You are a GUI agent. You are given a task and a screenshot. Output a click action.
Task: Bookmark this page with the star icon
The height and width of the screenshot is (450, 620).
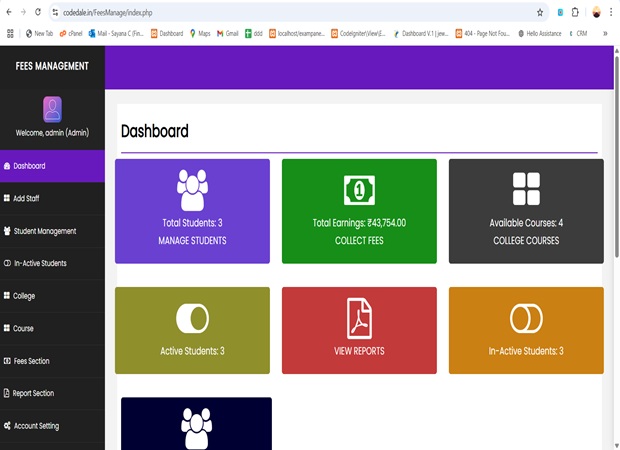(540, 12)
